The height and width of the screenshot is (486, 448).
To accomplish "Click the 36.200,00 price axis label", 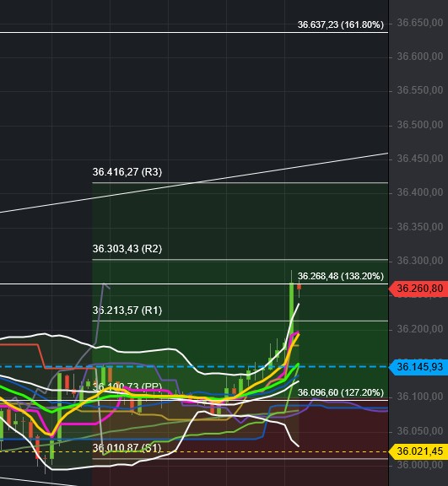I will pos(420,329).
